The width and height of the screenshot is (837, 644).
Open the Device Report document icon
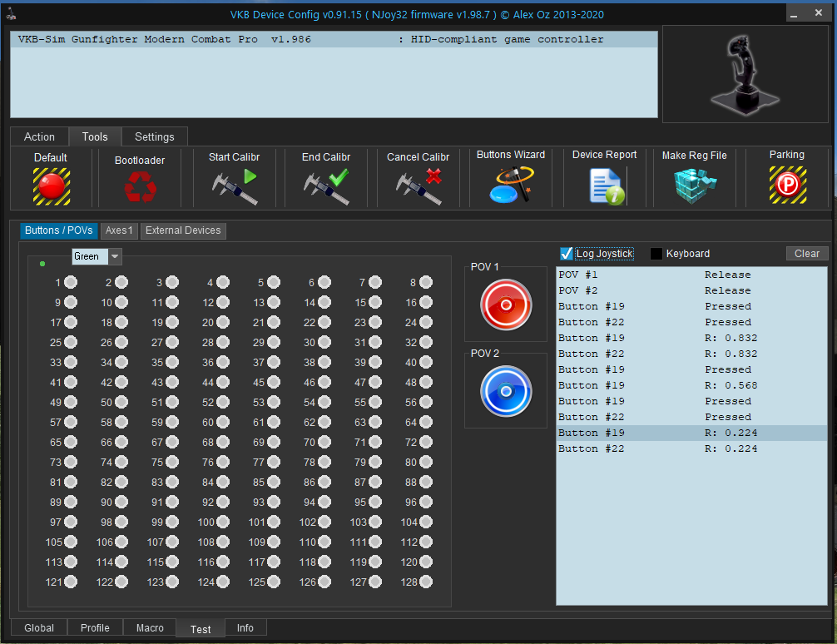pyautogui.click(x=607, y=186)
